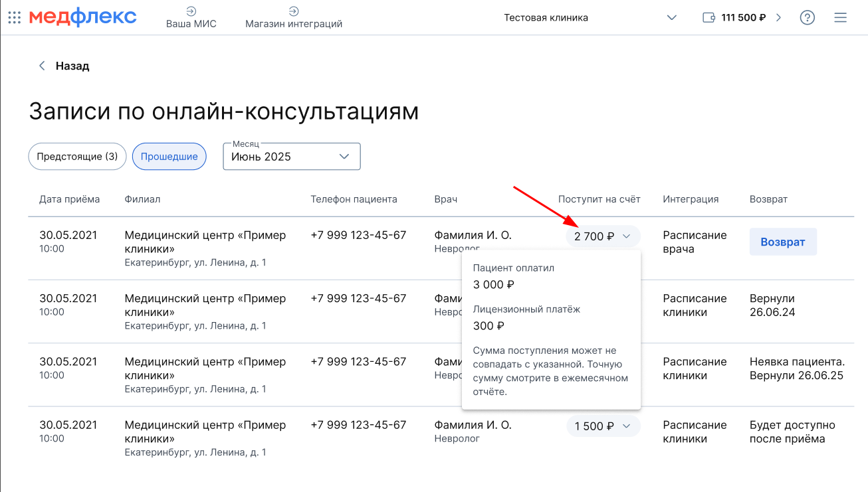Click the Сумма поступления note text
Screen dimensions: 868x492
tap(550, 371)
